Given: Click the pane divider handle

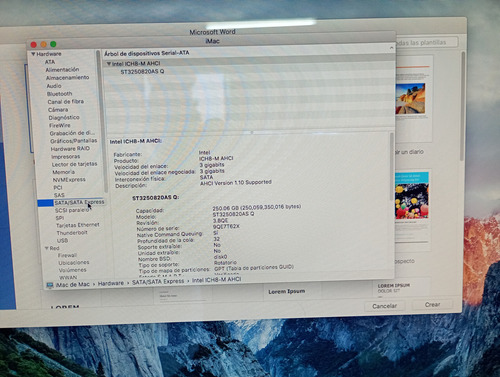Looking at the screenshot, I should pos(252,132).
